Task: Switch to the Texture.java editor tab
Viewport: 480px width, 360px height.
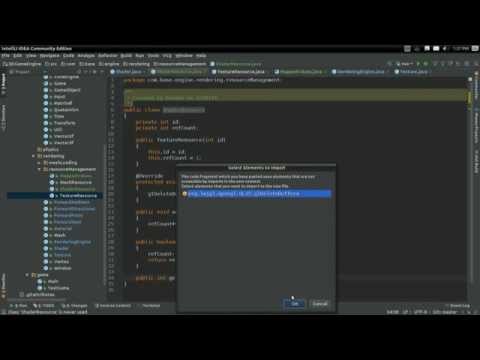Action: click(x=413, y=72)
